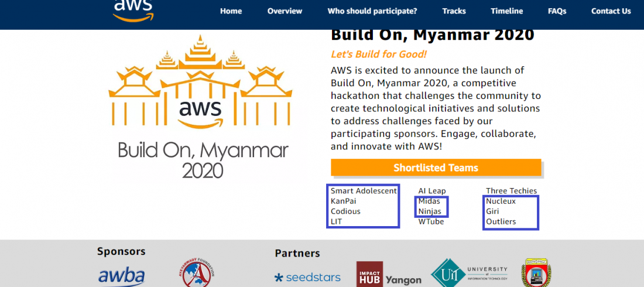
Task: Click the Smart Adolescent team name
Action: (364, 191)
